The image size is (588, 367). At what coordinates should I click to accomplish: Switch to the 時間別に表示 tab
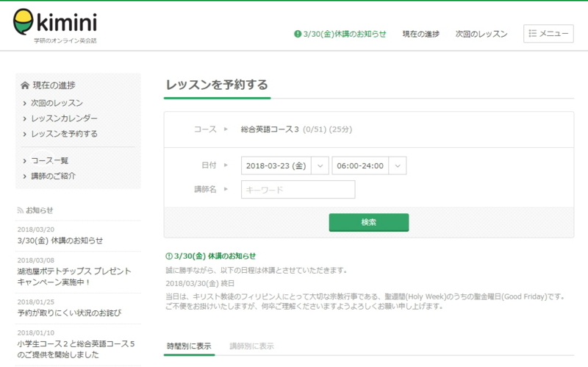(189, 346)
